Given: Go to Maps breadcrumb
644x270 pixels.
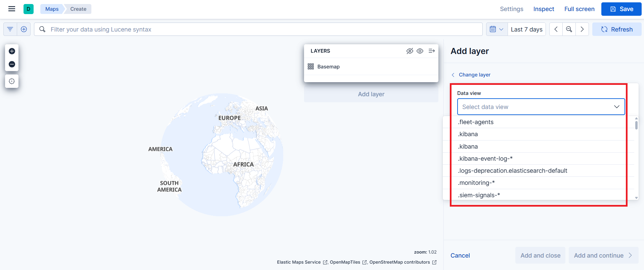Looking at the screenshot, I should point(52,9).
